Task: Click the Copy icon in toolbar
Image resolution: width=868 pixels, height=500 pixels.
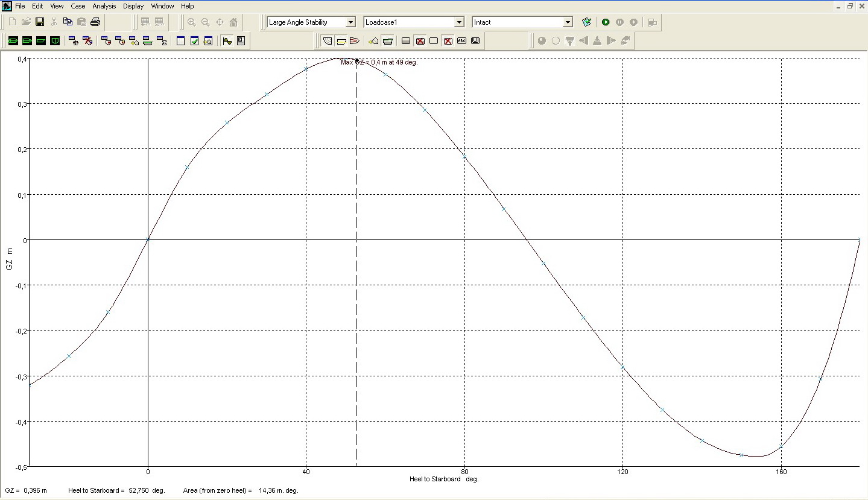Action: click(68, 22)
